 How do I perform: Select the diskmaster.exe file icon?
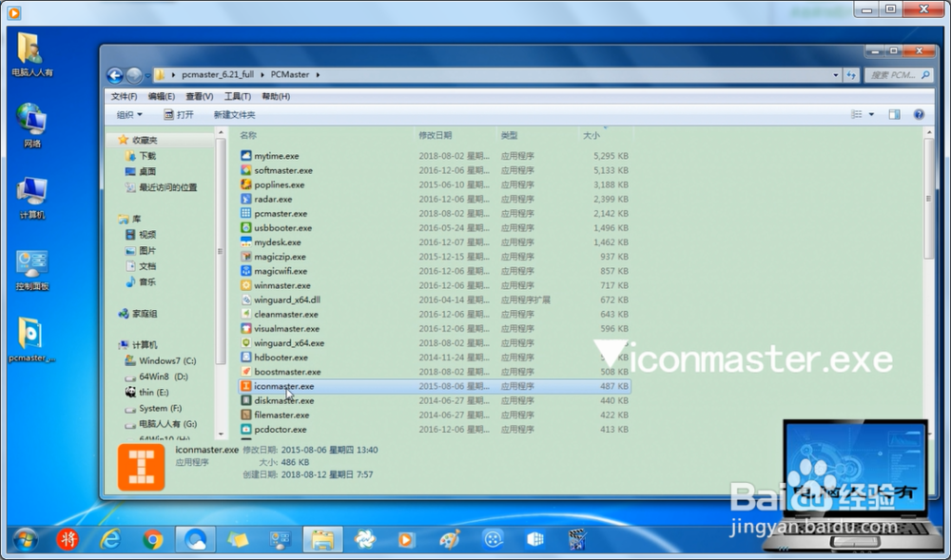[245, 400]
